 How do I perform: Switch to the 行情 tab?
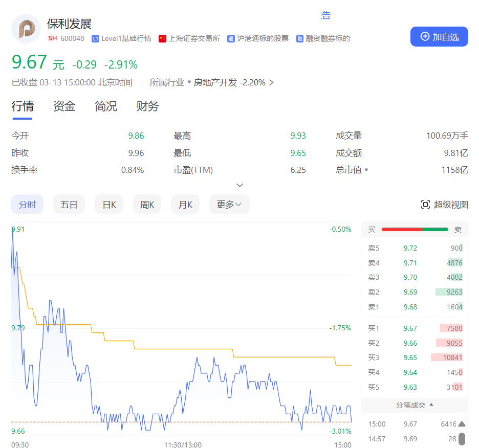coord(23,106)
